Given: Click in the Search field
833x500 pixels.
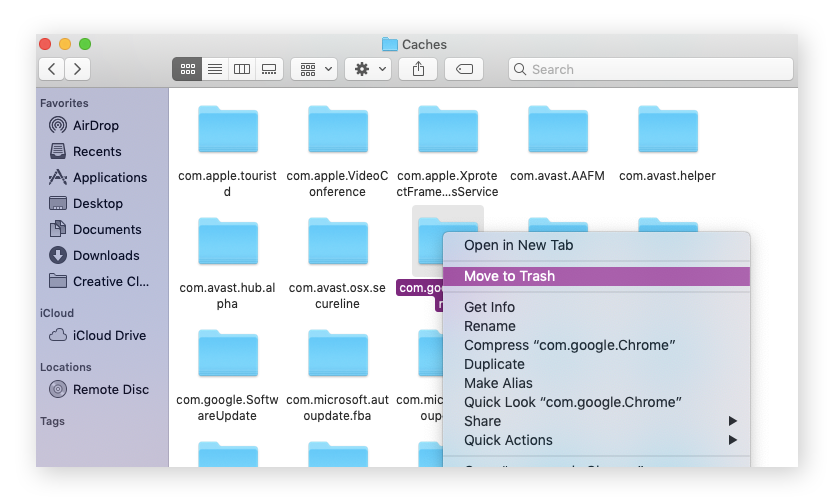Looking at the screenshot, I should pyautogui.click(x=650, y=69).
